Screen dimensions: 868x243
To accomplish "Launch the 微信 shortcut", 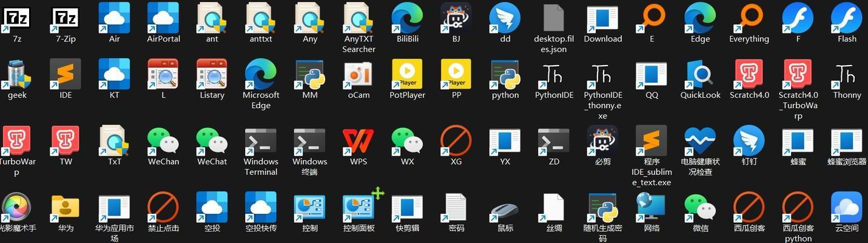I will pos(701,208).
